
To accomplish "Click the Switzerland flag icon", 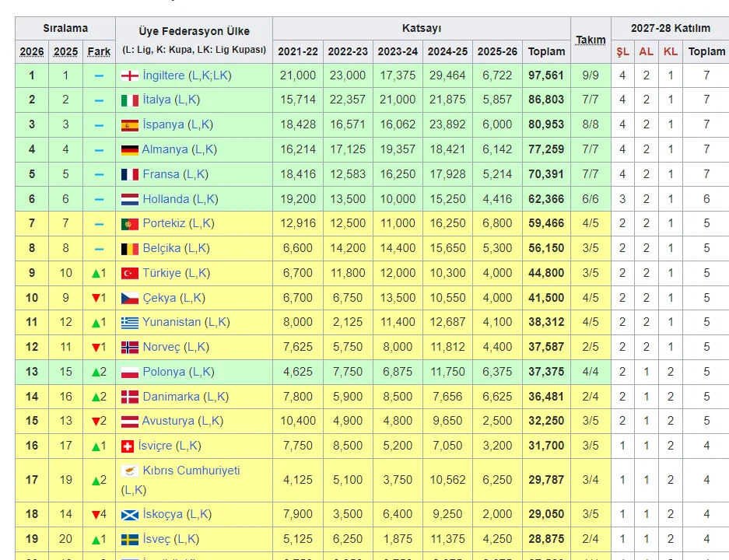I will (x=128, y=446).
